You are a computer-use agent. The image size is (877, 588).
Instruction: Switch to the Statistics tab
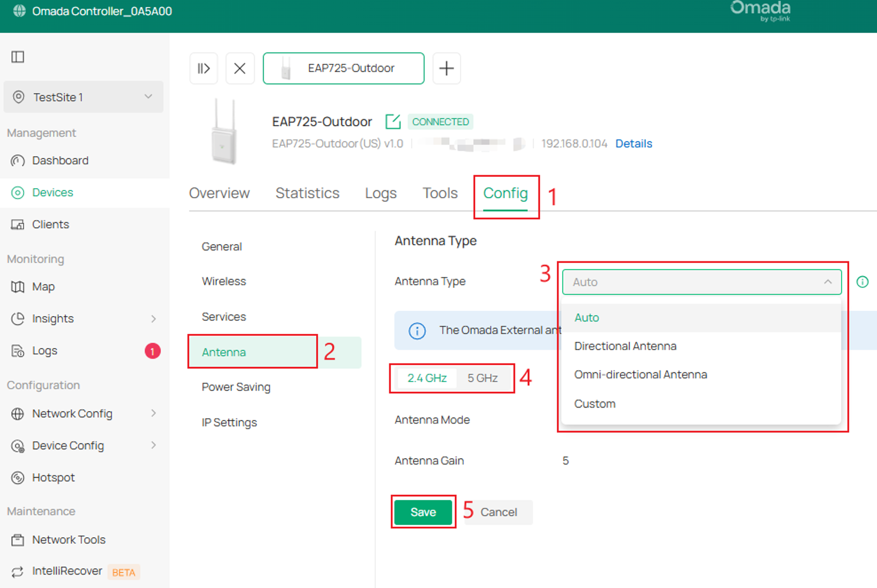tap(307, 193)
